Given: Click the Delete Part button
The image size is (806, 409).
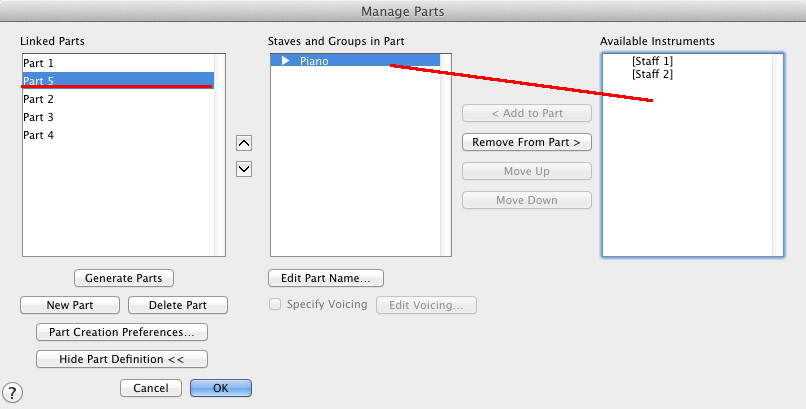Looking at the screenshot, I should tap(178, 305).
